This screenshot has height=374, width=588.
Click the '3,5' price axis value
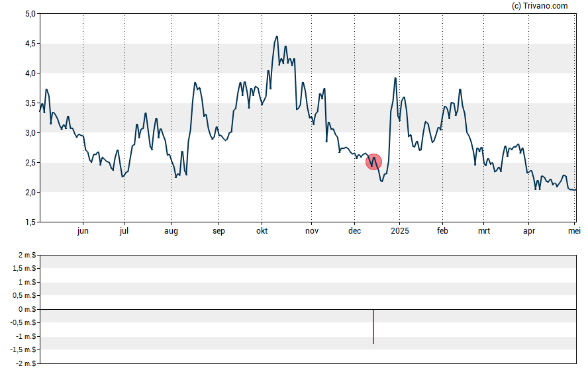click(30, 103)
